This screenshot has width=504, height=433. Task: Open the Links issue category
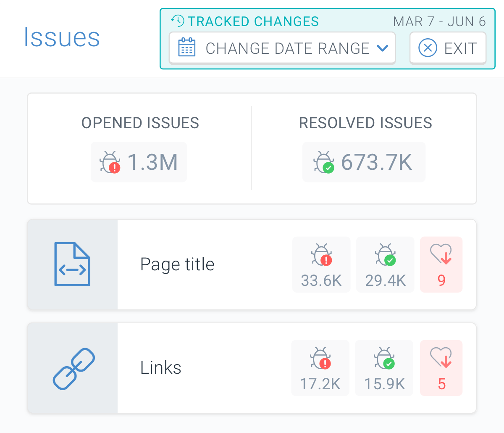(252, 368)
